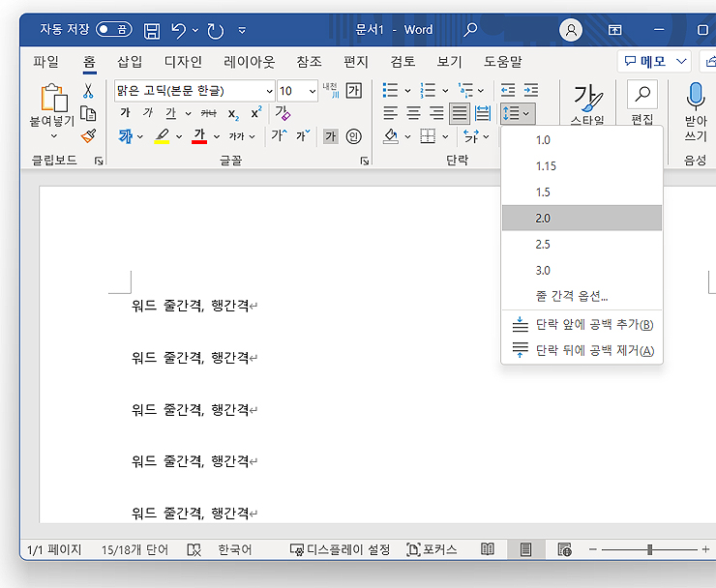
Task: Switch to Print Layout view
Action: 525,549
